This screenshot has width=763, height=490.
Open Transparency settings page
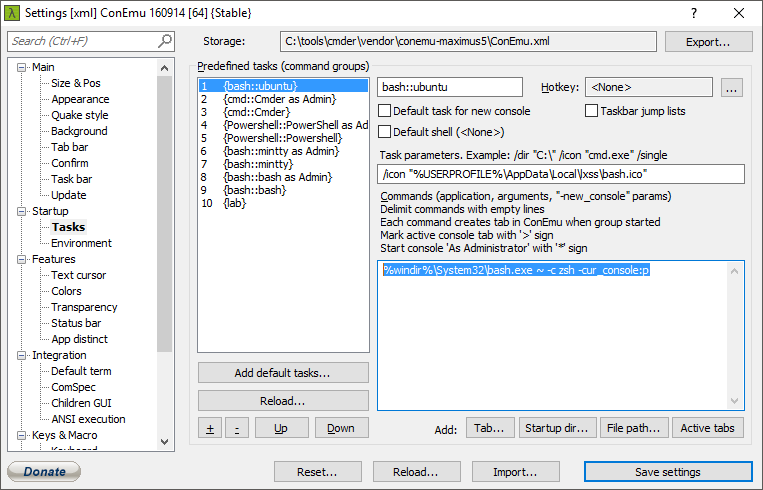(84, 308)
